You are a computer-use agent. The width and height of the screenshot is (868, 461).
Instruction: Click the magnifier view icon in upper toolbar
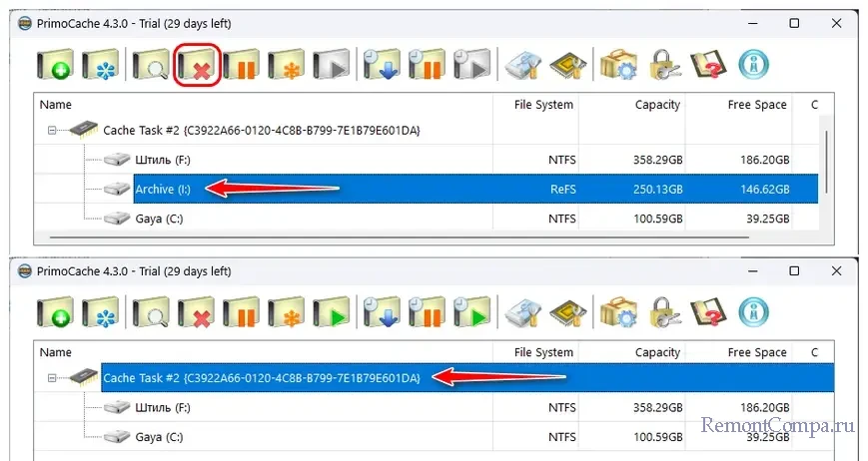152,66
